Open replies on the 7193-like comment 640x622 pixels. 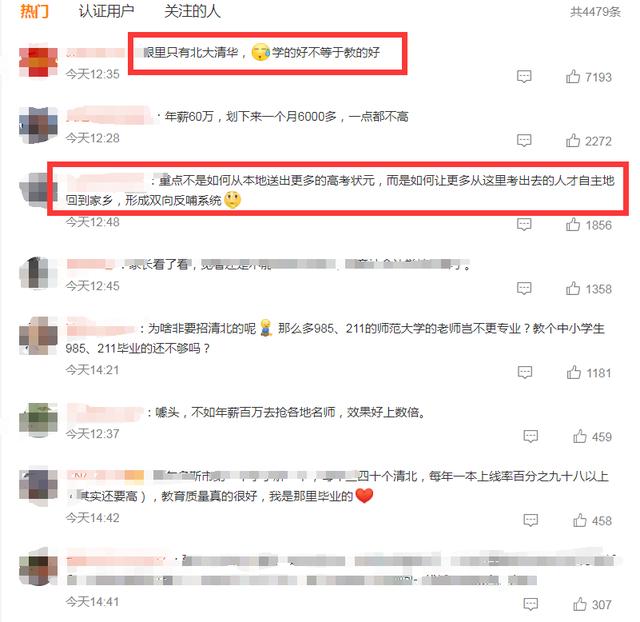524,77
